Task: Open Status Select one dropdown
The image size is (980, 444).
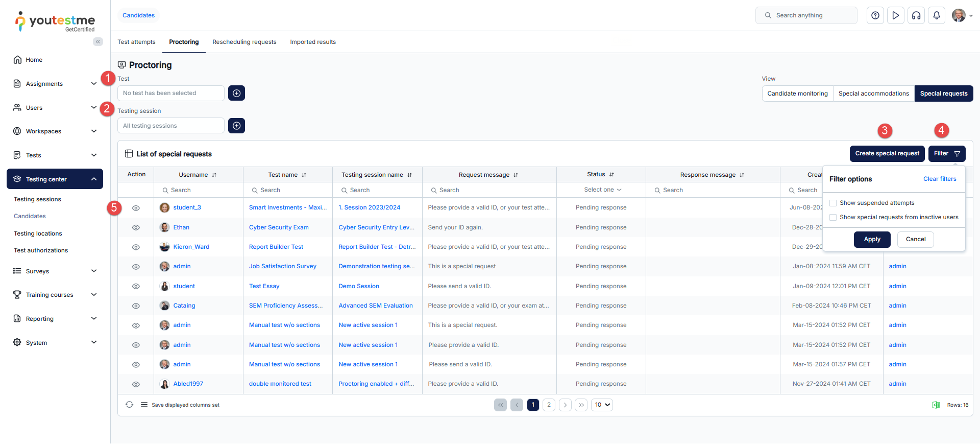Action: (x=601, y=190)
